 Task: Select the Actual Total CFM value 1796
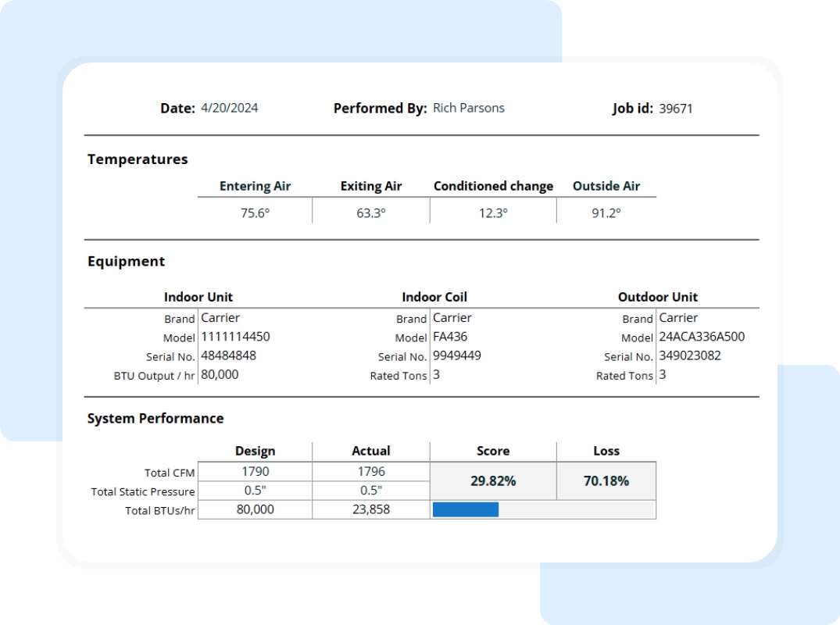[370, 471]
